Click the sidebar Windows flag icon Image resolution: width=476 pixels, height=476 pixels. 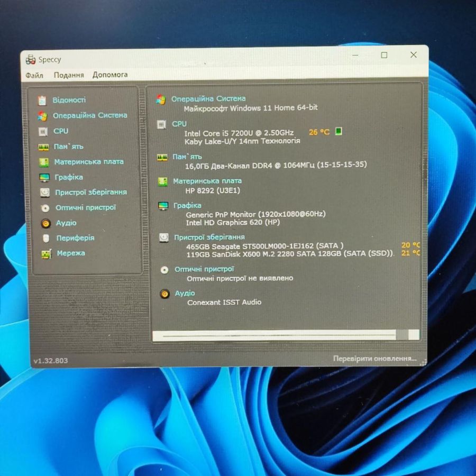pyautogui.click(x=42, y=116)
